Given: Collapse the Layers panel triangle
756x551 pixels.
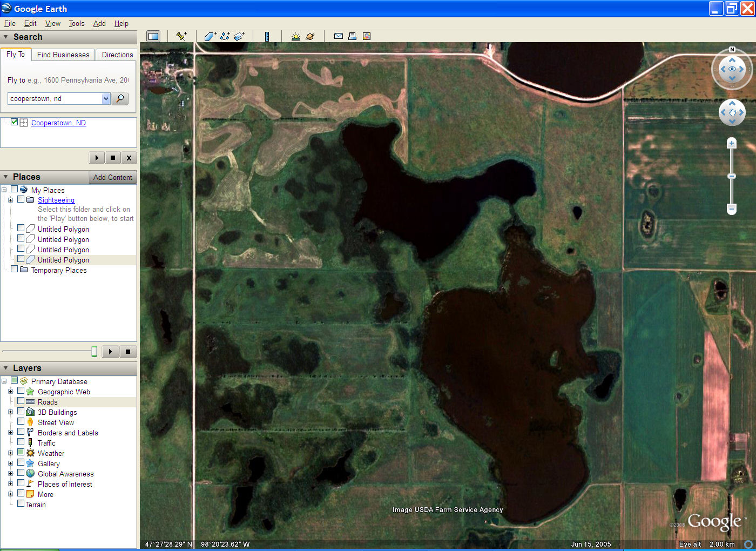Looking at the screenshot, I should [5, 368].
